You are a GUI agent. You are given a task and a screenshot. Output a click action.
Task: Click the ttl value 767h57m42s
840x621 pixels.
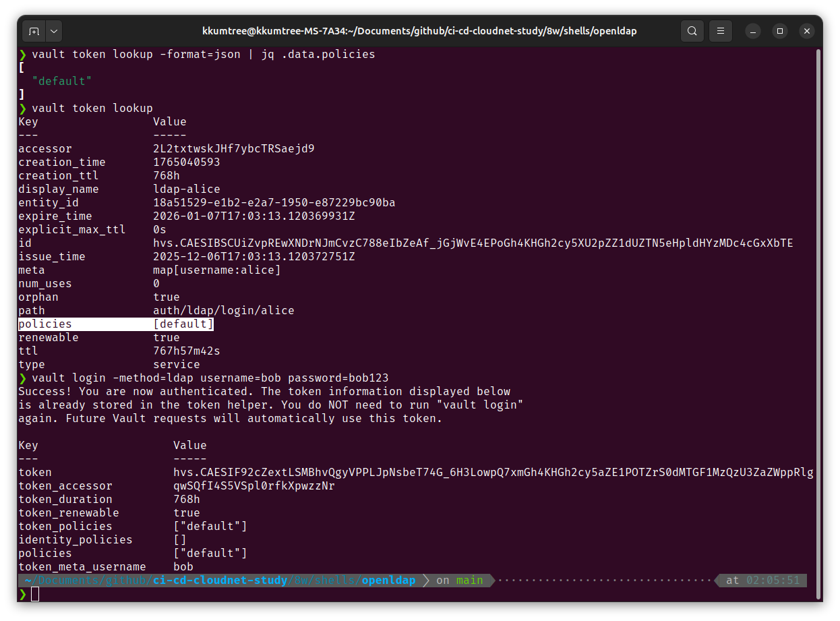point(187,351)
